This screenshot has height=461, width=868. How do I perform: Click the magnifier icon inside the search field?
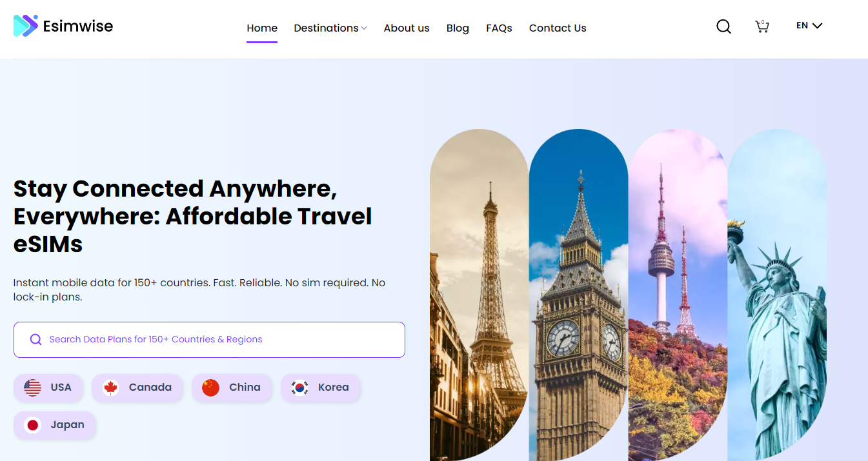coord(35,340)
